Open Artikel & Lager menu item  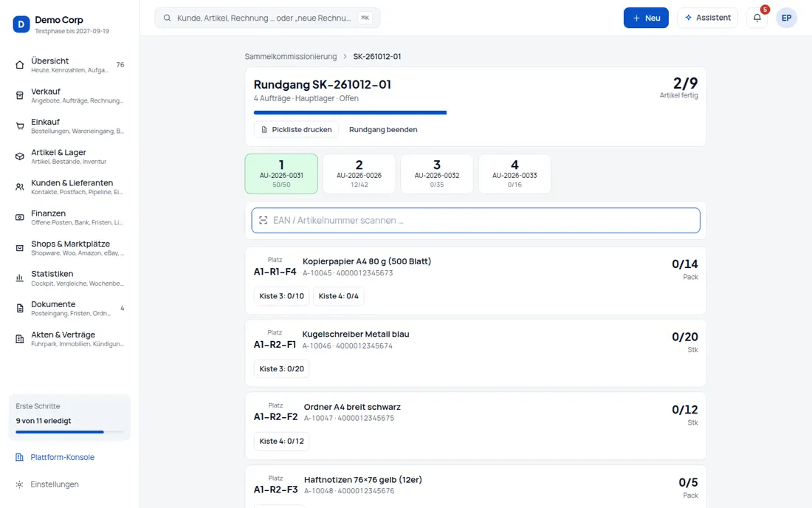(x=69, y=157)
